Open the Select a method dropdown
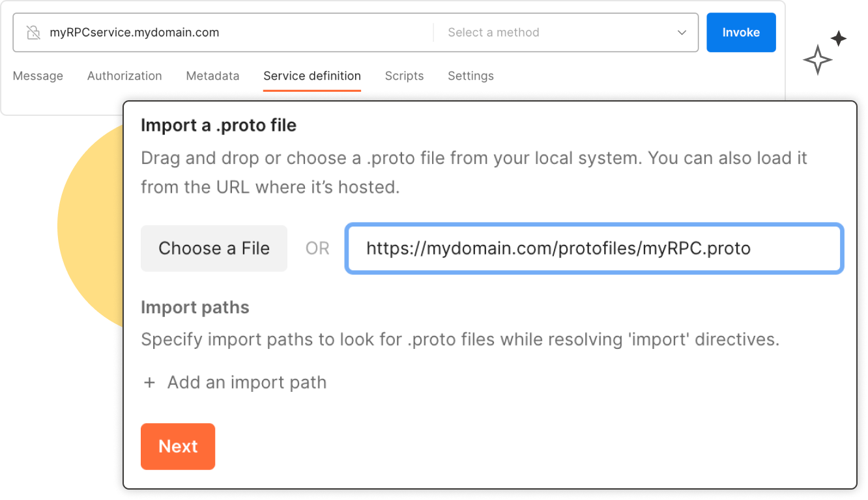This screenshot has width=868, height=500. coord(560,32)
